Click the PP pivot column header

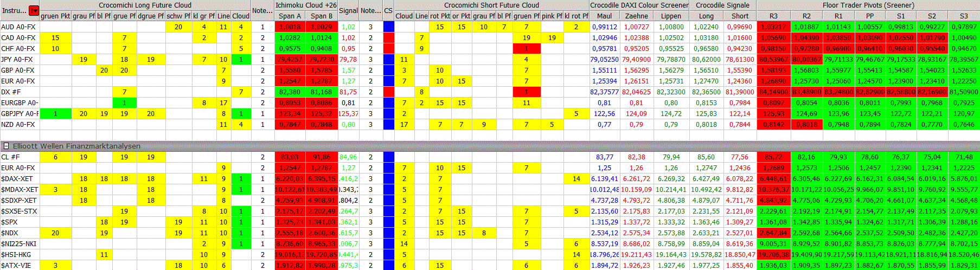pos(870,16)
